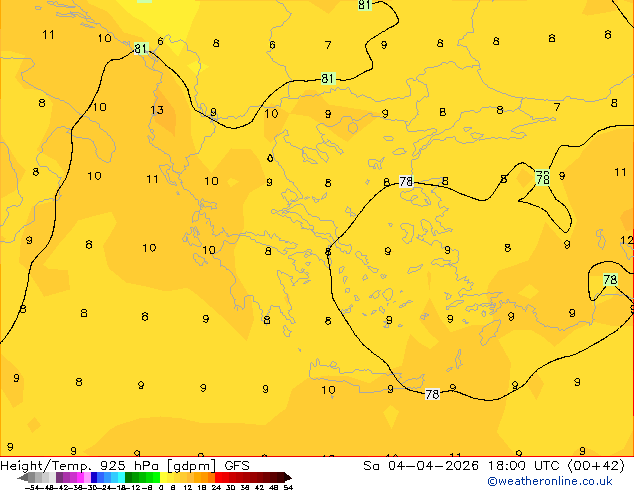Click the legend scale label 54
The height and width of the screenshot is (490, 634).
tap(288, 487)
